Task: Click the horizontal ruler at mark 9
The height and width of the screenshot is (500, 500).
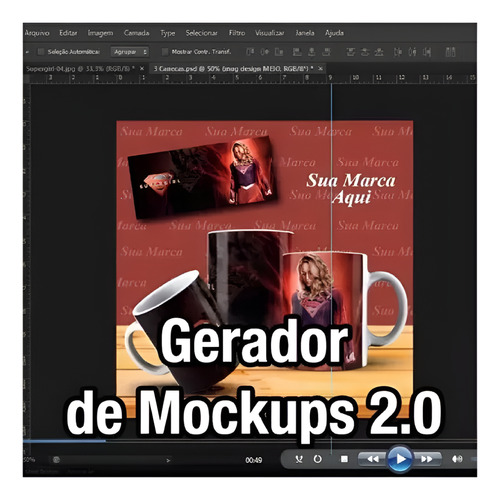Action: coord(330,78)
